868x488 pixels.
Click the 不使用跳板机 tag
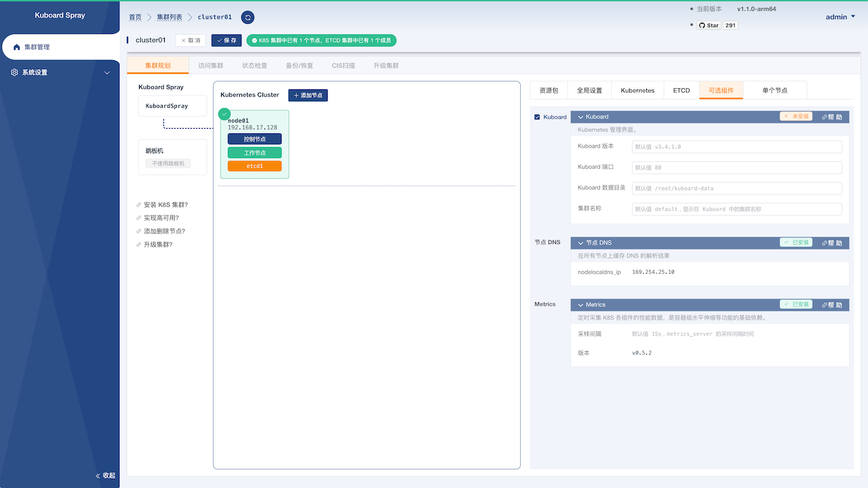[168, 163]
